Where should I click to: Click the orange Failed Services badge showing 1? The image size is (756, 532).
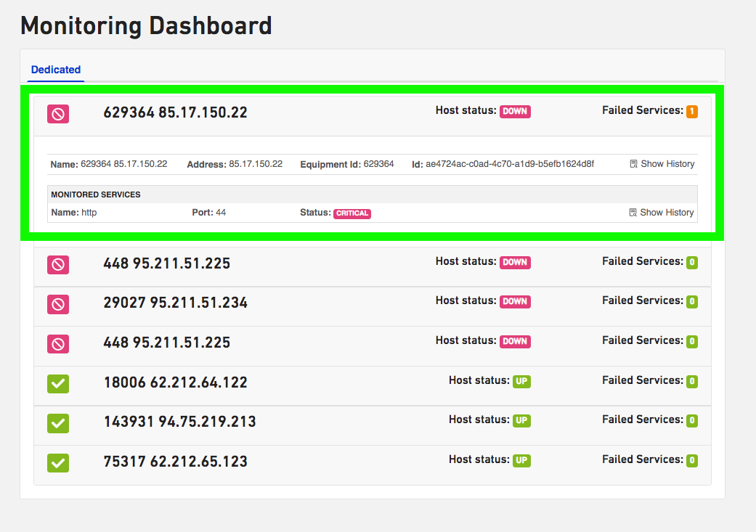pyautogui.click(x=692, y=112)
